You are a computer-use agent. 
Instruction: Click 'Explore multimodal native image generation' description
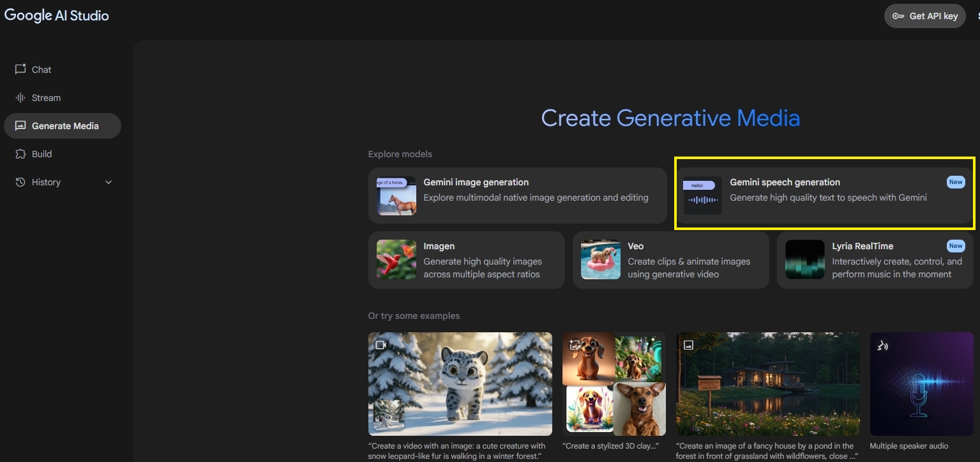click(x=536, y=197)
